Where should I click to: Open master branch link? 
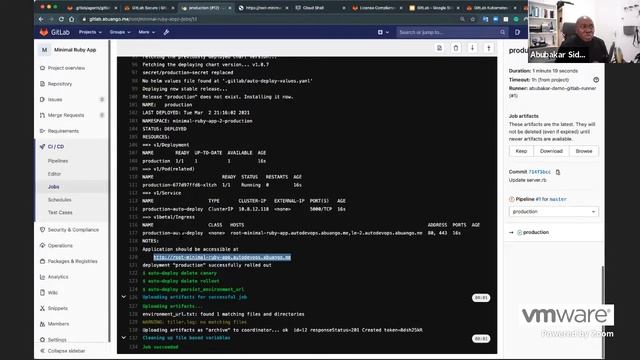tap(558, 199)
